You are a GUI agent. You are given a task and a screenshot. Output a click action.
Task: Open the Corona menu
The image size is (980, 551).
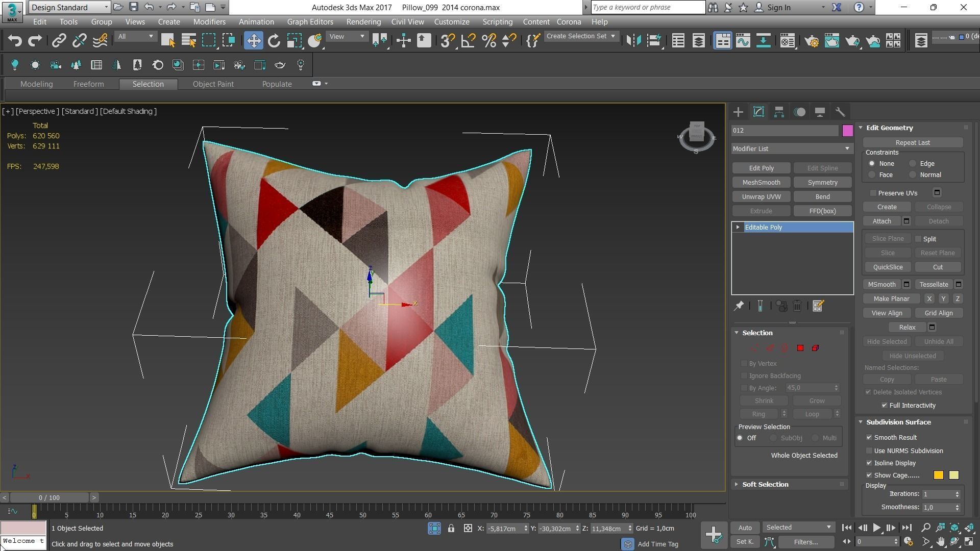click(x=569, y=22)
